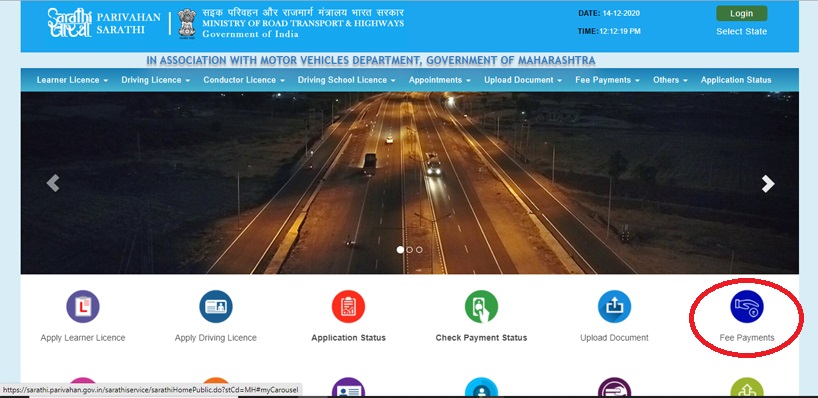Select the circled Fee Payments icon

pos(747,307)
